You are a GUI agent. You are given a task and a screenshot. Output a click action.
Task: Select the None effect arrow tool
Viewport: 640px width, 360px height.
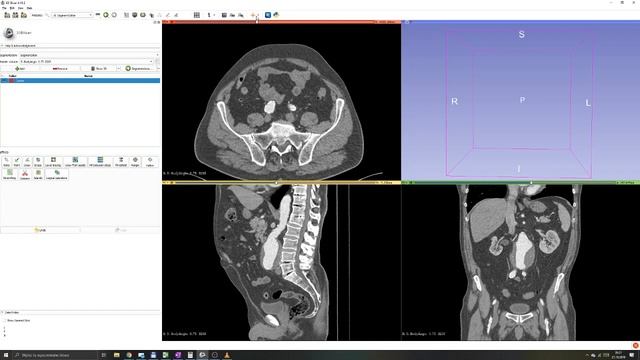[6, 162]
